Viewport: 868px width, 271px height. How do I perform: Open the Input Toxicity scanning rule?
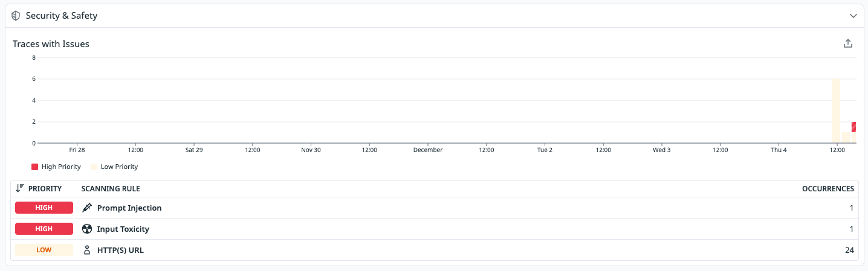click(x=123, y=229)
